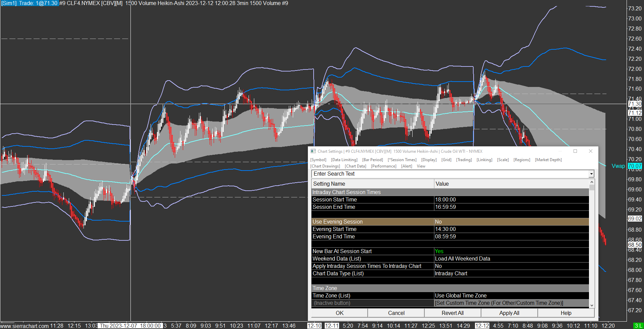Open Chart Data Type list value
Image resolution: width=644 pixels, height=329 pixels.
coord(511,274)
